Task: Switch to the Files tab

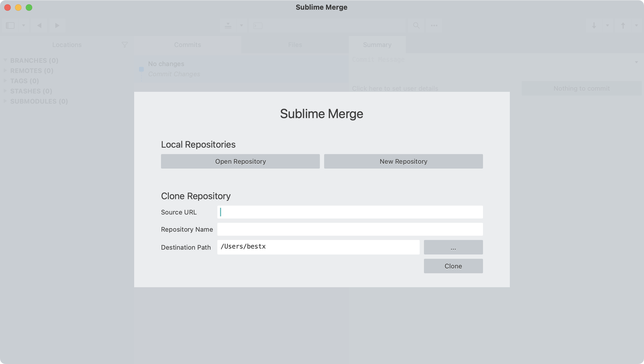Action: (x=295, y=44)
